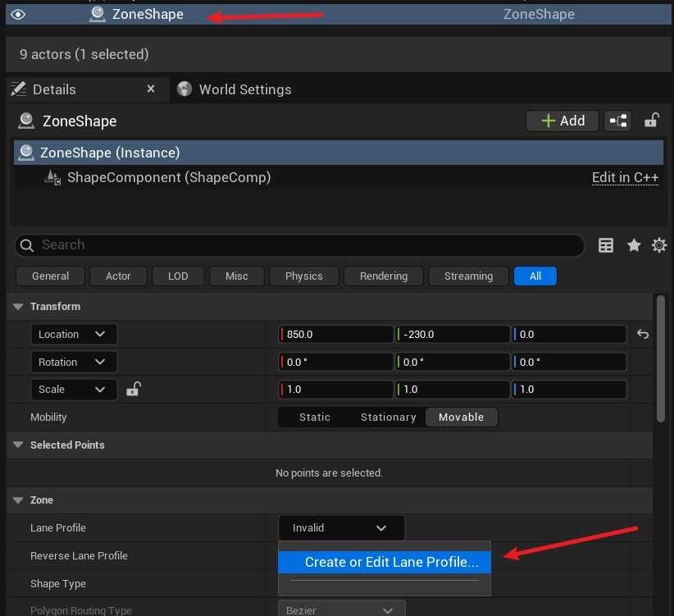The width and height of the screenshot is (674, 616).
Task: Toggle the Scale lock ratio icon
Action: pyautogui.click(x=133, y=390)
